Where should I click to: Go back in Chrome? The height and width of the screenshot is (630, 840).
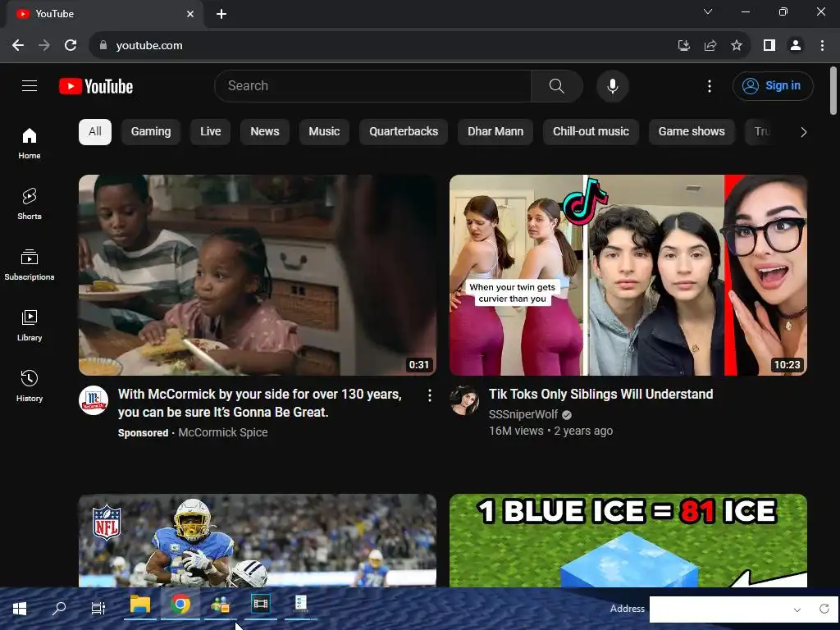pyautogui.click(x=18, y=46)
